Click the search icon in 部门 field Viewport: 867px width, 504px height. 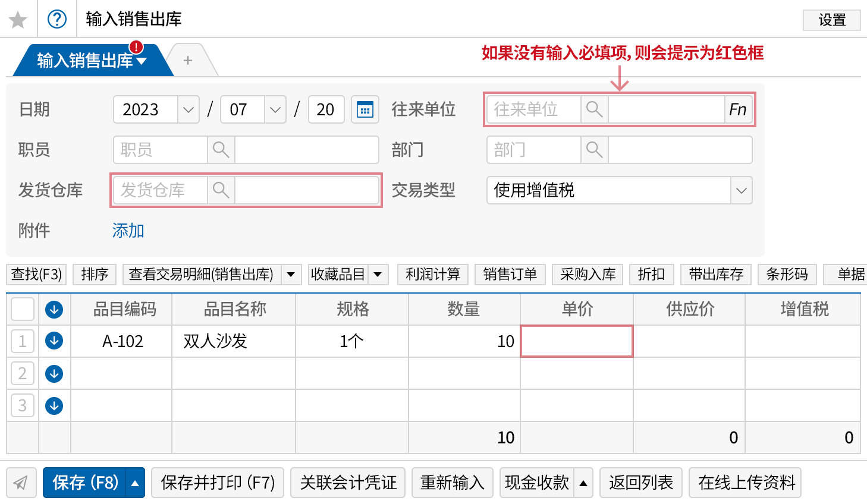[594, 150]
